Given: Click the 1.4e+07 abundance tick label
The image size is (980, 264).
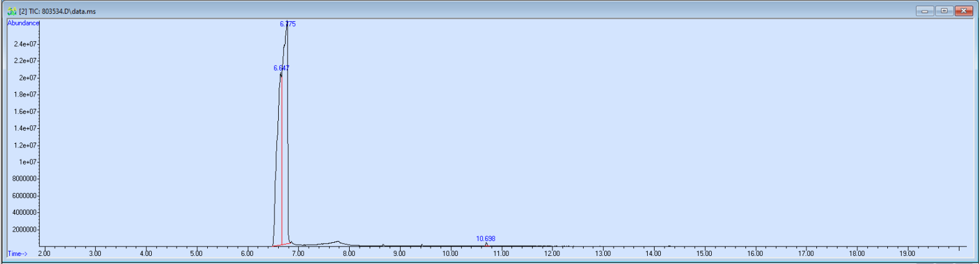Looking at the screenshot, I should pyautogui.click(x=26, y=128).
